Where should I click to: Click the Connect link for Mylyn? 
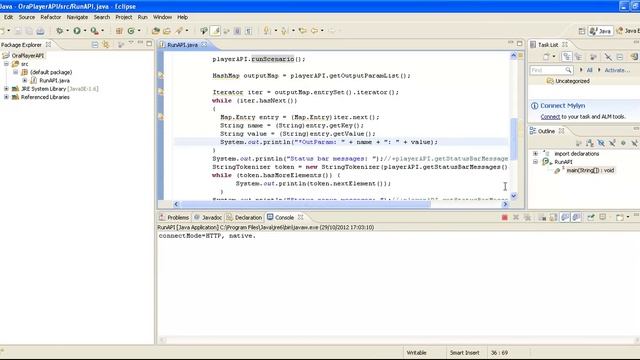pos(550,117)
